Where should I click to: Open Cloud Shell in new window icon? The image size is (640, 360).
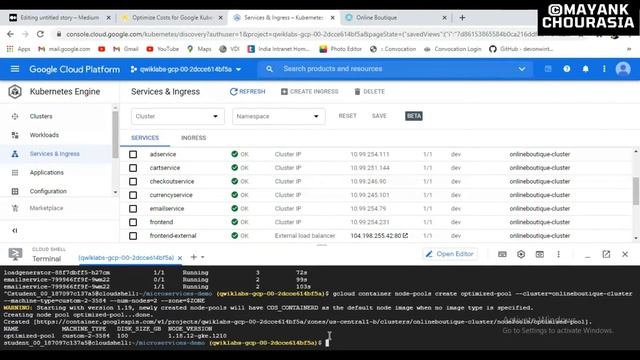(x=606, y=254)
